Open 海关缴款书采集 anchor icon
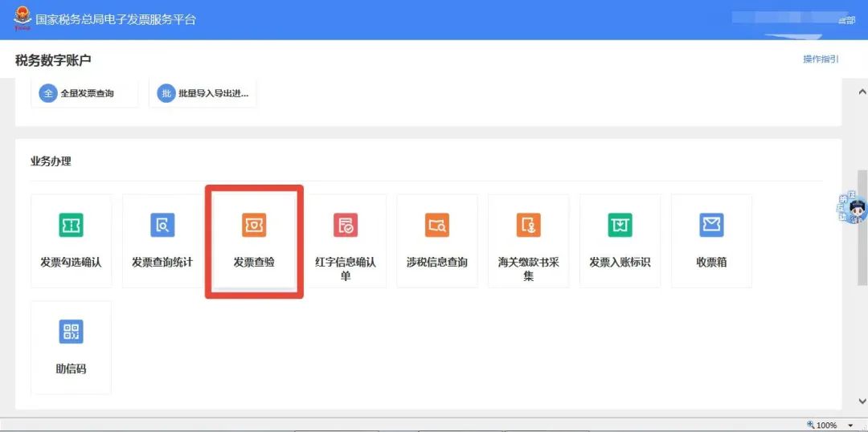 pyautogui.click(x=529, y=225)
